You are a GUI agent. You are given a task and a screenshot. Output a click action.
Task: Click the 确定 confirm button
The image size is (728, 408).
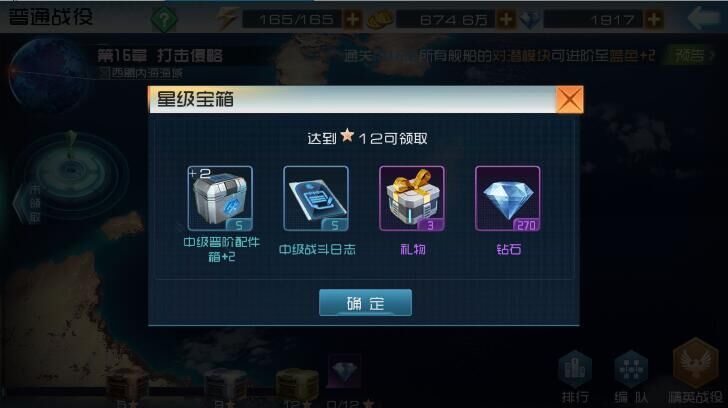[x=365, y=303]
